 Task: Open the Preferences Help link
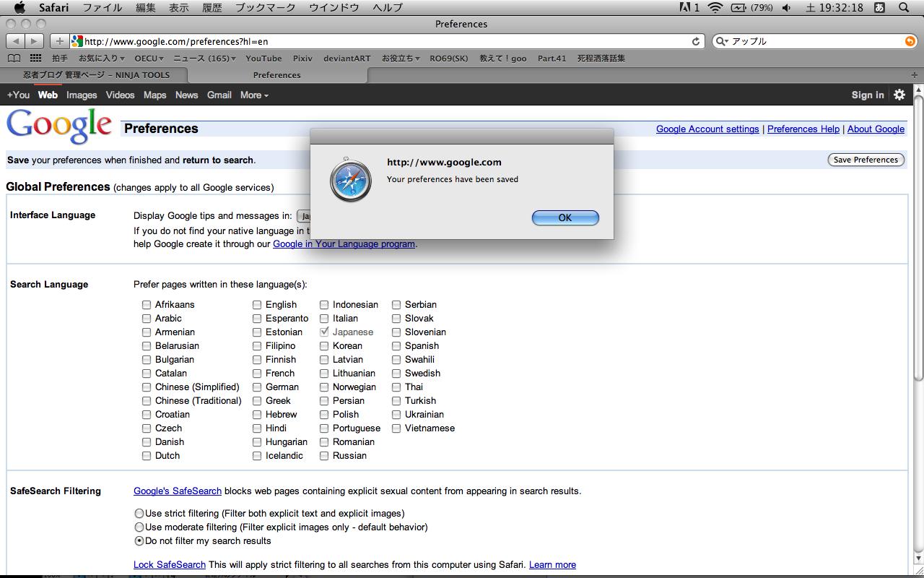pos(803,129)
